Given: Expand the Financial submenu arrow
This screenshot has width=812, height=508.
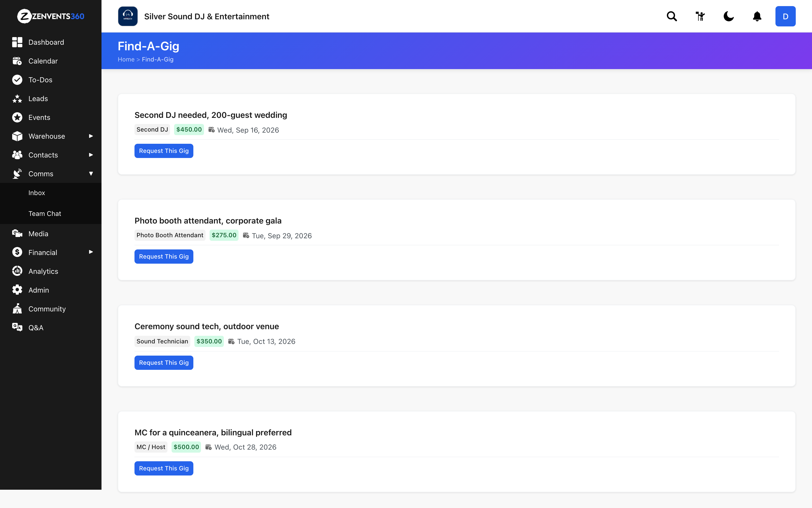Looking at the screenshot, I should point(91,252).
